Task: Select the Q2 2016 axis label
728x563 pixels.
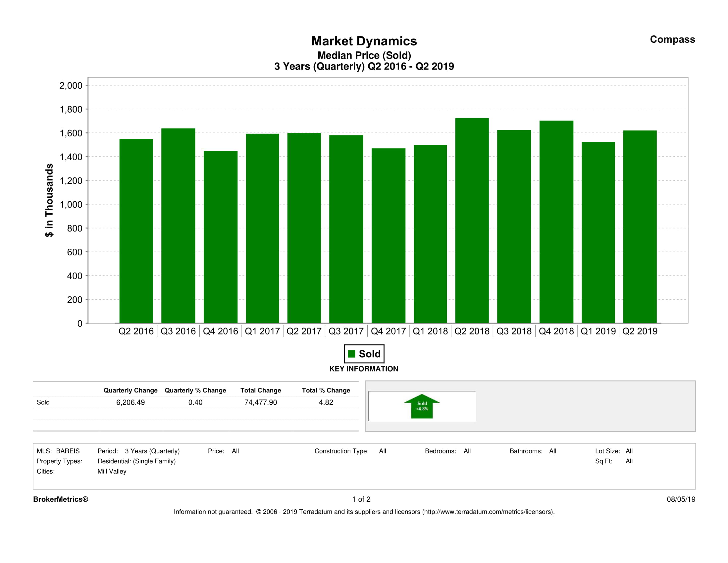Action: pyautogui.click(x=136, y=331)
